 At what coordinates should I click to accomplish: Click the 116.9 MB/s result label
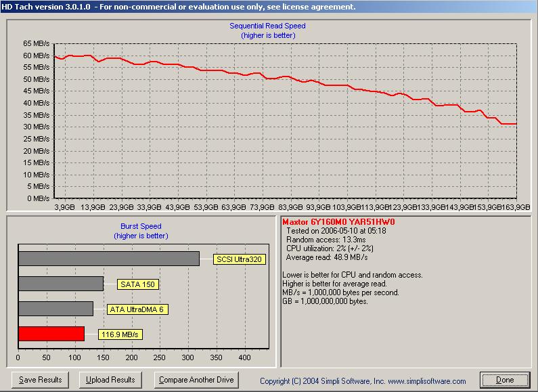click(120, 334)
